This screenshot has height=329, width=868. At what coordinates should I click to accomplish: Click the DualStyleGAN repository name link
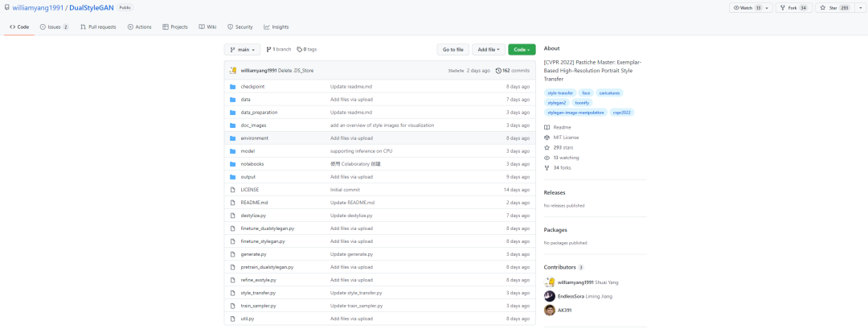[92, 8]
